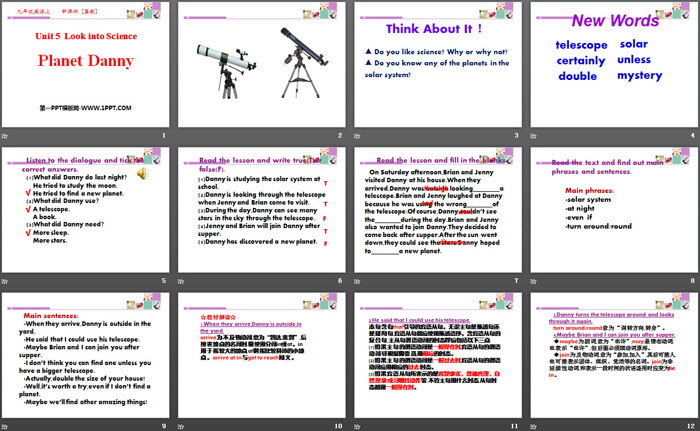Select the 'Main phrases' slide thumbnail
The width and height of the screenshot is (700, 431).
click(614, 210)
